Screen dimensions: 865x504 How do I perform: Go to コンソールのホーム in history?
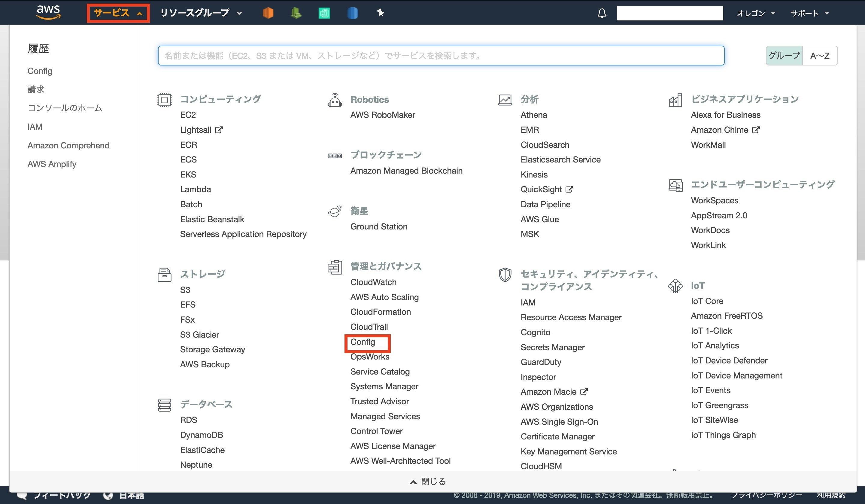[x=65, y=108]
